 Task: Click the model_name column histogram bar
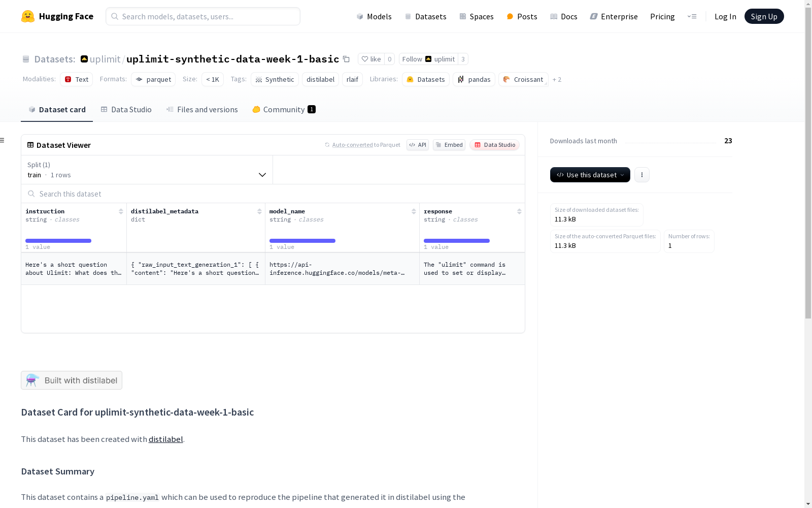pyautogui.click(x=302, y=241)
